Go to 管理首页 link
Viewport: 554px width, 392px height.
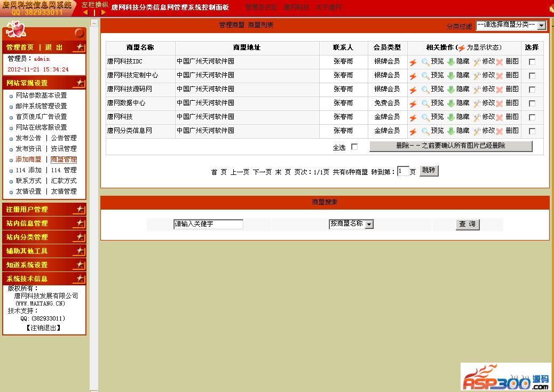pyautogui.click(x=20, y=47)
